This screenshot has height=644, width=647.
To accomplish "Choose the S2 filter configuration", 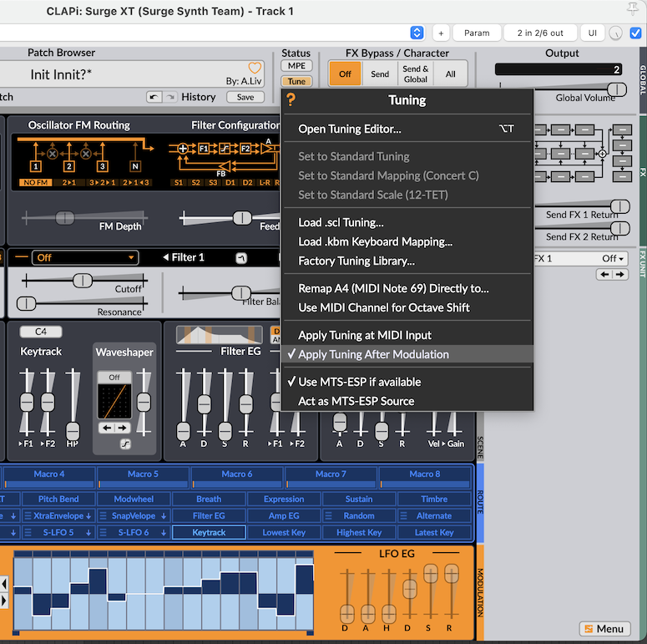I will [195, 182].
